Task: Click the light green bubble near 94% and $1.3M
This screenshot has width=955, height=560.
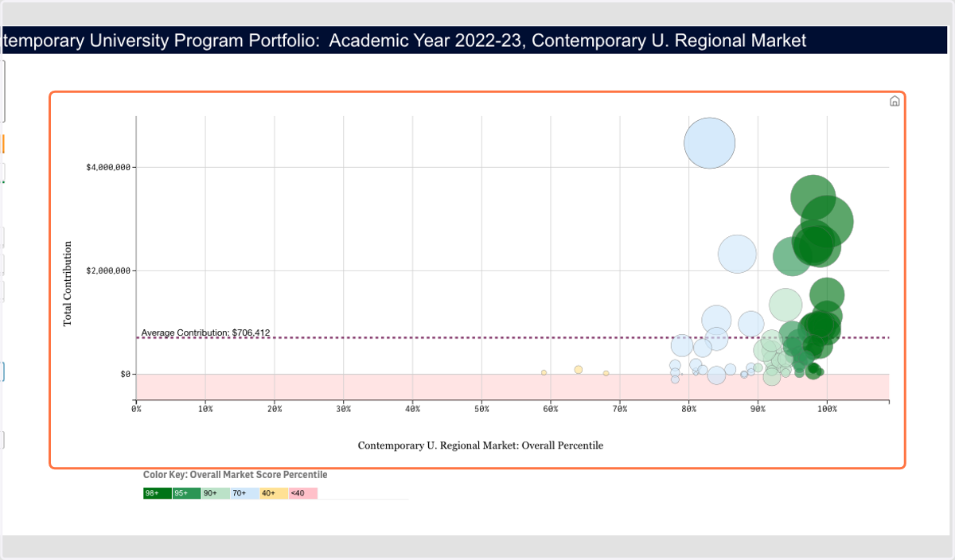Action: click(x=785, y=305)
